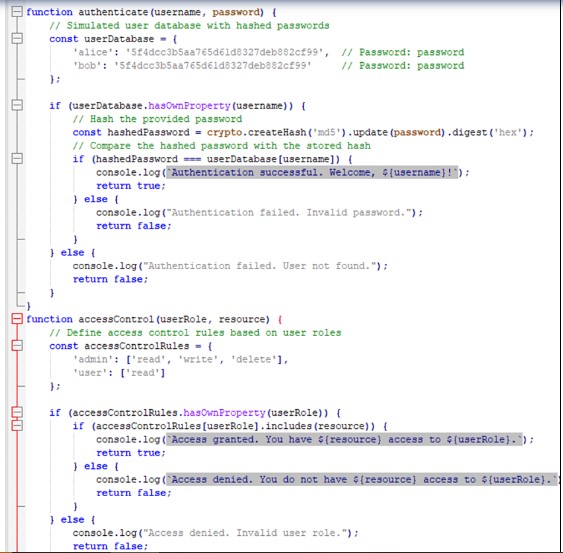Click the 'accessControl' function name

116,319
